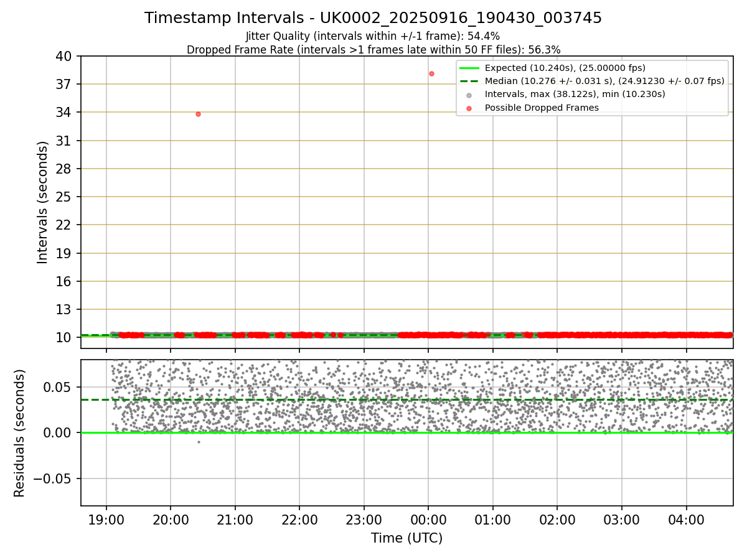Viewport: 747px width, 560px height.
Task: Click the 'Time (UTC)' x-axis label
Action: coord(406,538)
